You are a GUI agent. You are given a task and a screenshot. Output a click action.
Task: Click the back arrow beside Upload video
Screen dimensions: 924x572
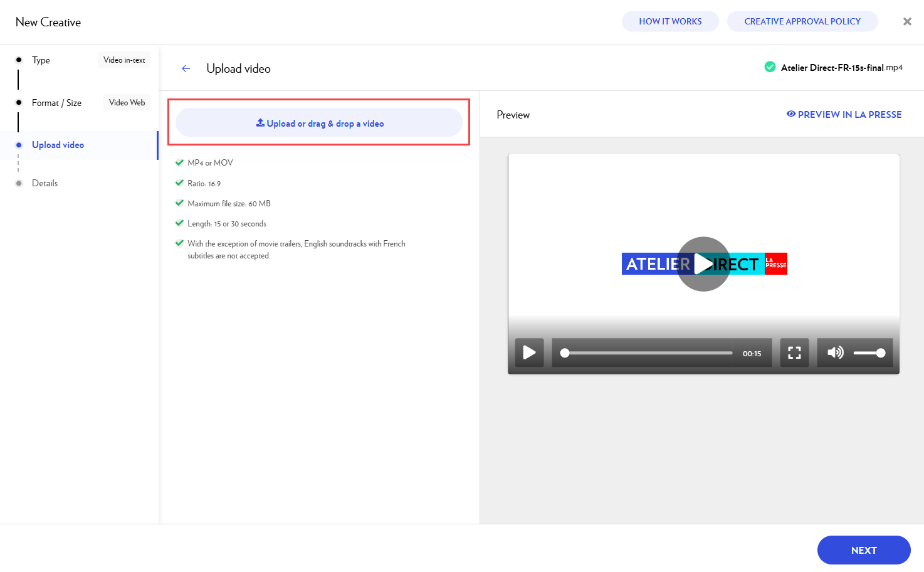click(x=186, y=69)
